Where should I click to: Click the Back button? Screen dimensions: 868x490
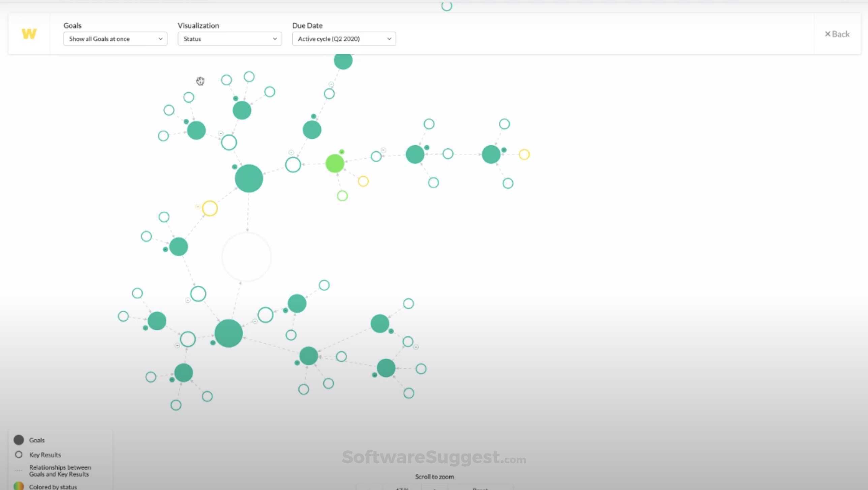tap(837, 34)
